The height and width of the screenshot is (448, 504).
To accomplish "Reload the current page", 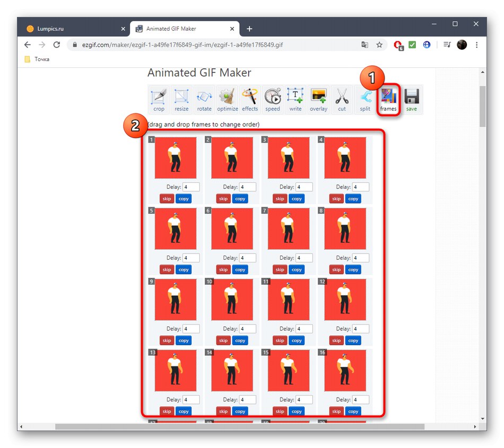I will [57, 45].
